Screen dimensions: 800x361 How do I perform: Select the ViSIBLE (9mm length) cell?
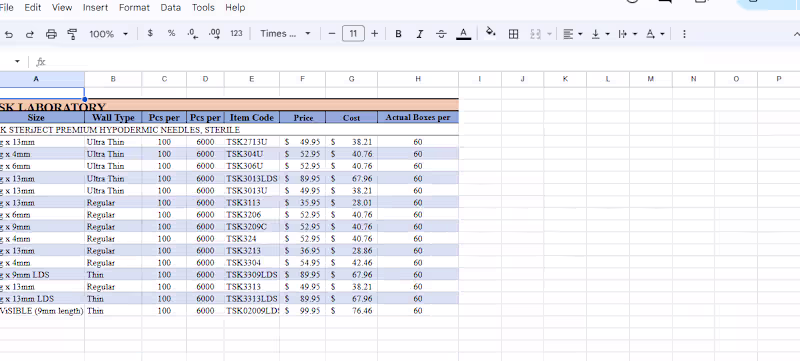coord(42,311)
